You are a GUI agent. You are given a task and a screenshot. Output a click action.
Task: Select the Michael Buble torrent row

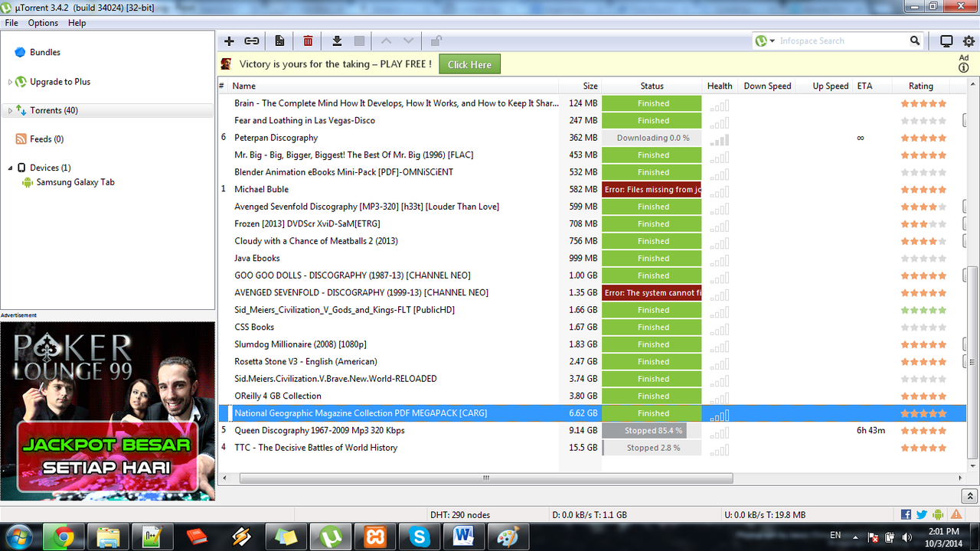pyautogui.click(x=591, y=189)
